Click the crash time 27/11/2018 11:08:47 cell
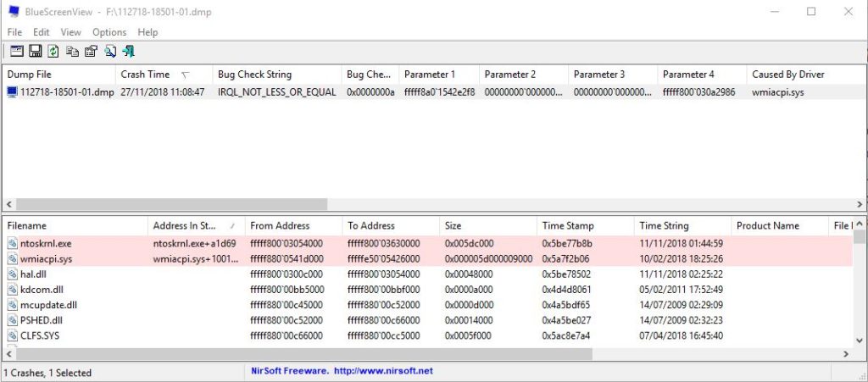The width and height of the screenshot is (868, 382). (162, 92)
